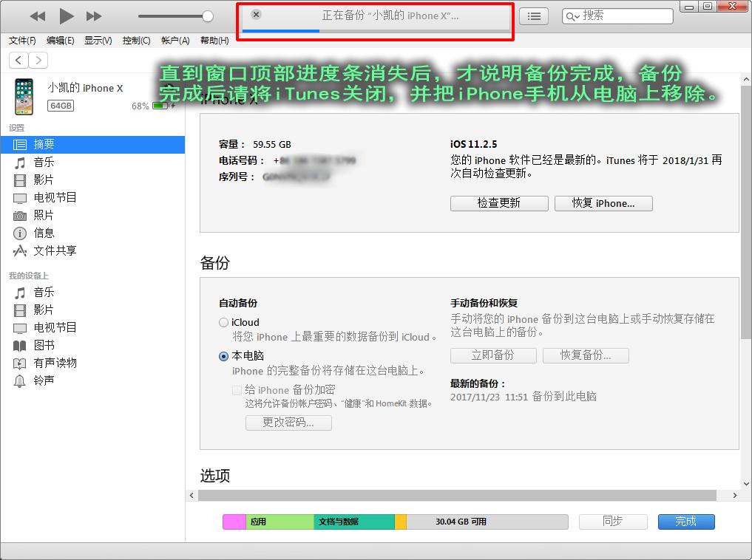Click the list view icon near the top
752x560 pixels.
[x=534, y=16]
